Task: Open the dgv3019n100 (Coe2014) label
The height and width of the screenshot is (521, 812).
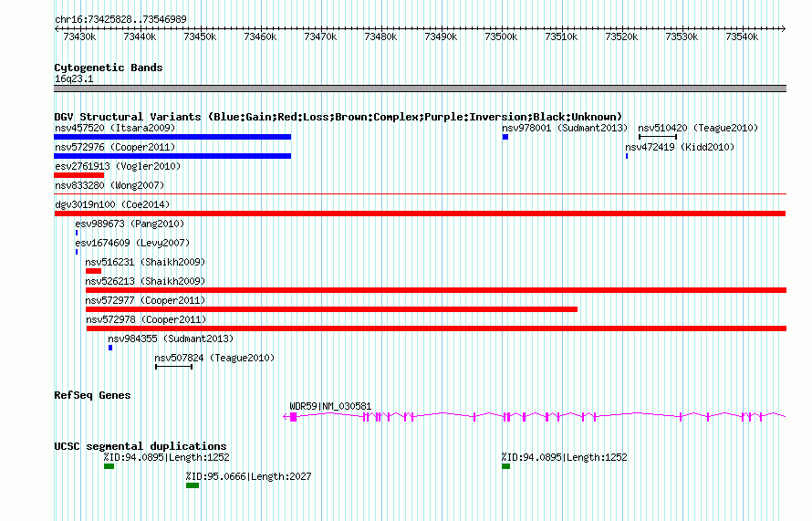Action: pos(112,204)
